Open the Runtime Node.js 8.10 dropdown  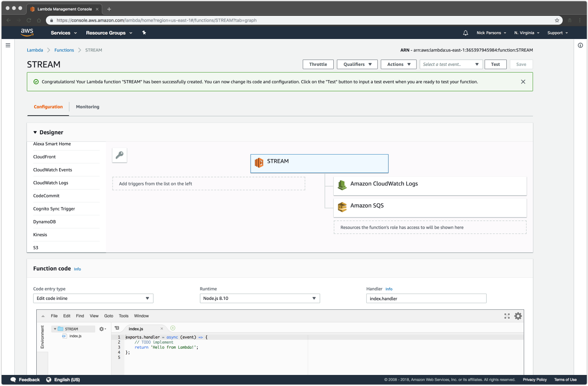click(x=259, y=298)
